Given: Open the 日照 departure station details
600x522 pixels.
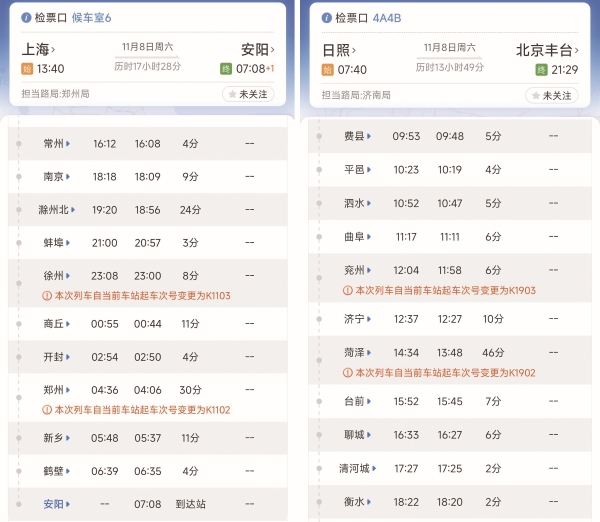Looking at the screenshot, I should click(339, 49).
